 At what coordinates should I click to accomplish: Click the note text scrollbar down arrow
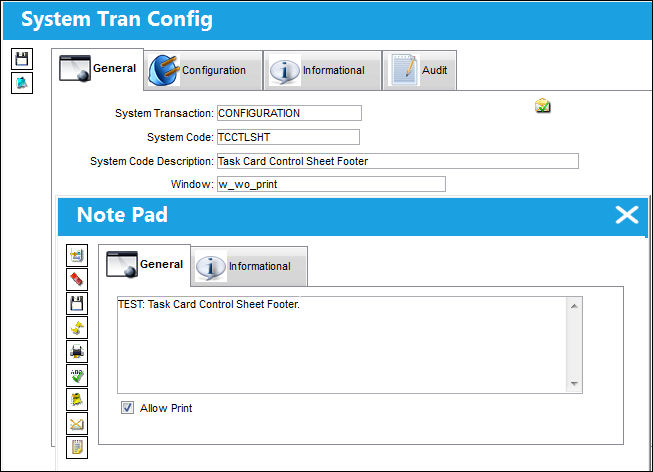tap(574, 383)
